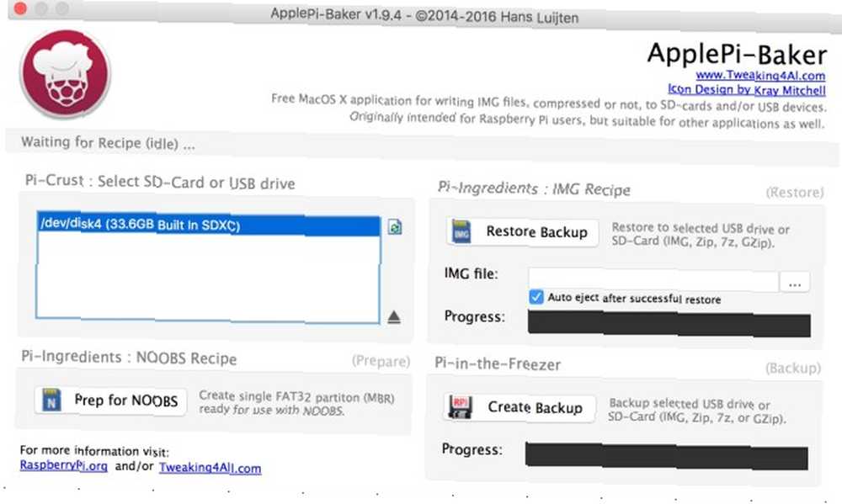This screenshot has height=504, width=842.
Task: Click inside the IMG file path field
Action: coord(653,280)
